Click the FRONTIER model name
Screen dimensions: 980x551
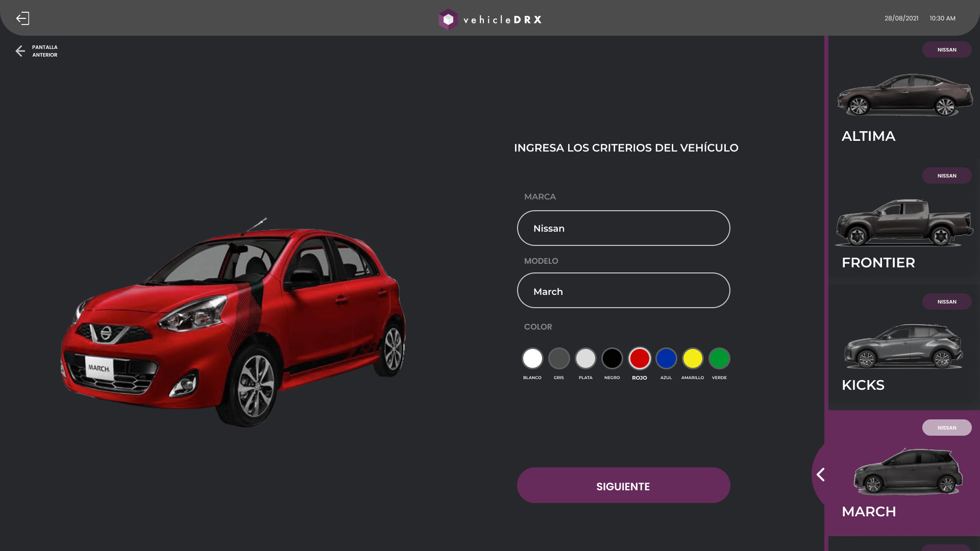[x=878, y=263]
